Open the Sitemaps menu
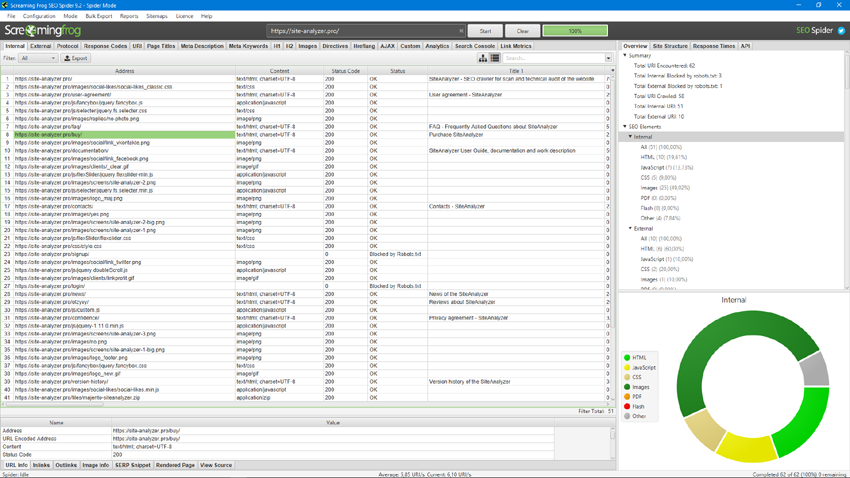The height and width of the screenshot is (478, 850). tap(157, 16)
